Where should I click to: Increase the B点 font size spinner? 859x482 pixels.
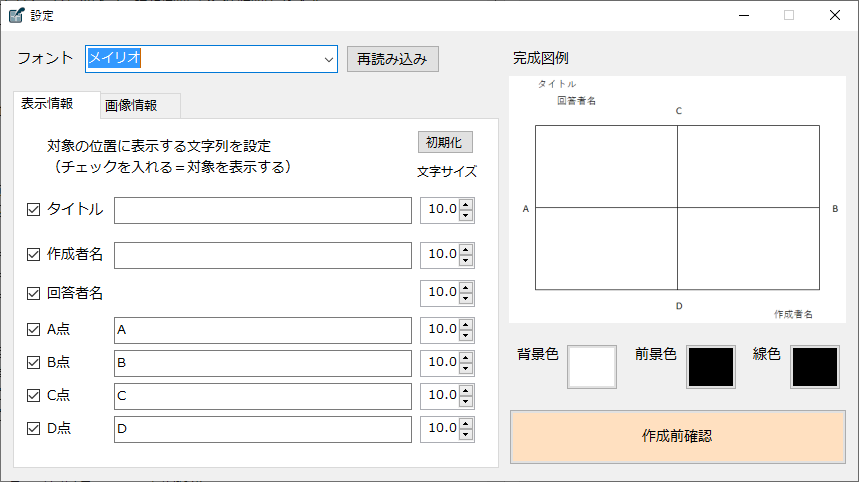click(x=466, y=357)
